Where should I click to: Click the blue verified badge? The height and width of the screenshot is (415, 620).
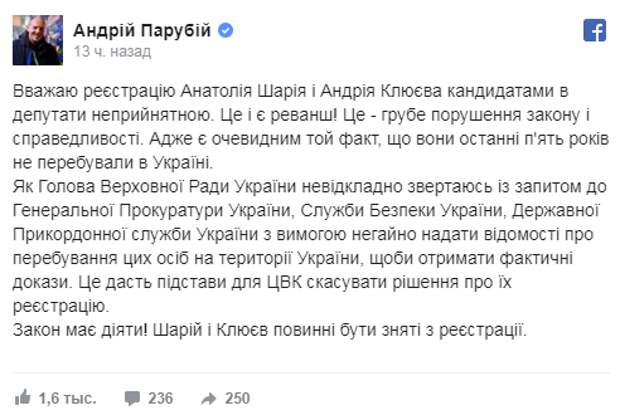click(x=226, y=30)
